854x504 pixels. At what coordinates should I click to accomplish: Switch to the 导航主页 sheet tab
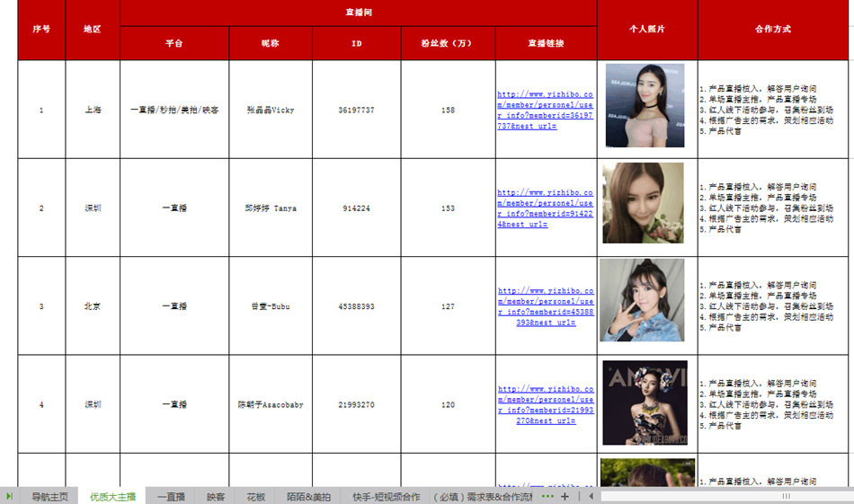[x=49, y=497]
